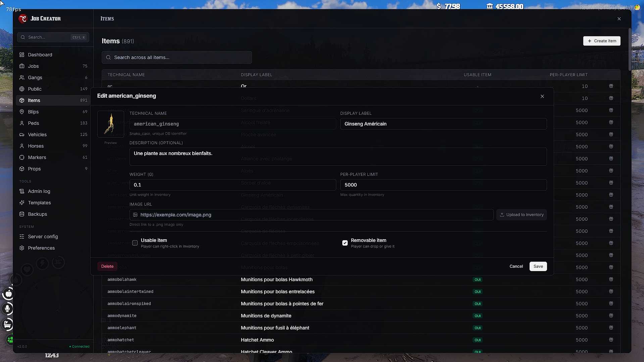The height and width of the screenshot is (362, 644).
Task: Click gift icon on ammobolahawk row
Action: point(611,279)
